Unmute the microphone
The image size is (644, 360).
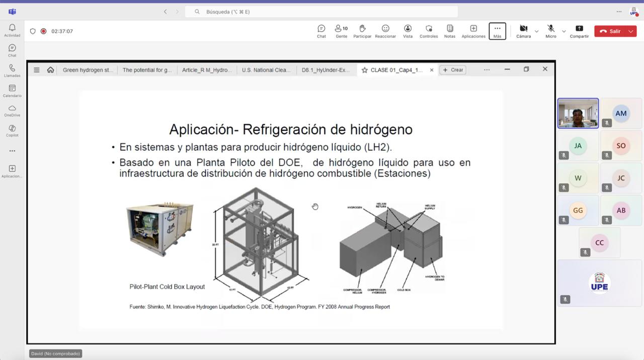[550, 31]
